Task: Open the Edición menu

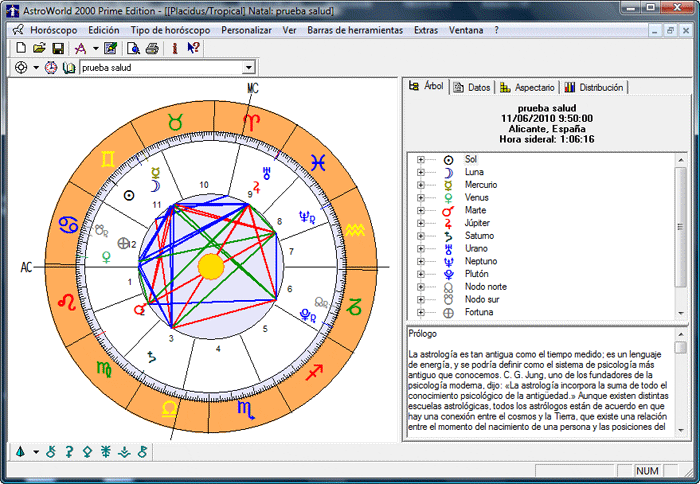Action: click(104, 30)
